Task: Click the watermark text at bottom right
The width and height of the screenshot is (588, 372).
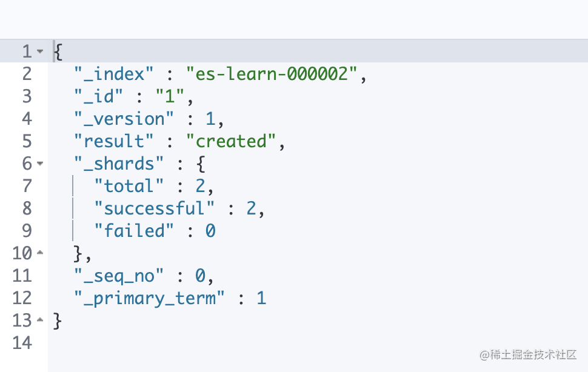Action: click(528, 355)
